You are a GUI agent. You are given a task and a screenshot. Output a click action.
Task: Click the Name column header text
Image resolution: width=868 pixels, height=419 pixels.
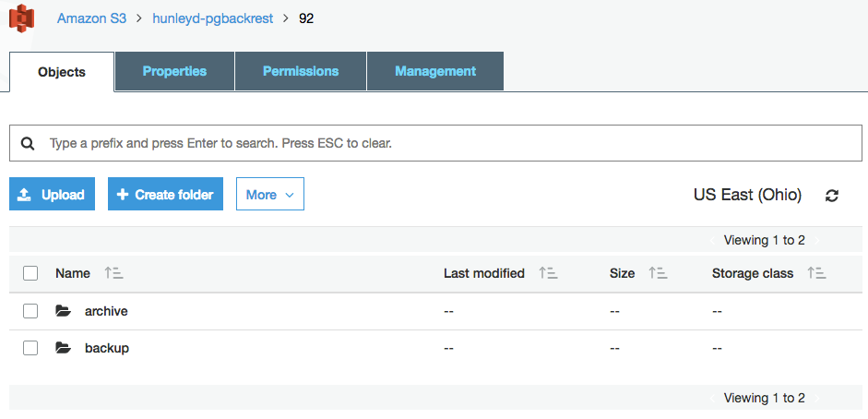coord(73,273)
